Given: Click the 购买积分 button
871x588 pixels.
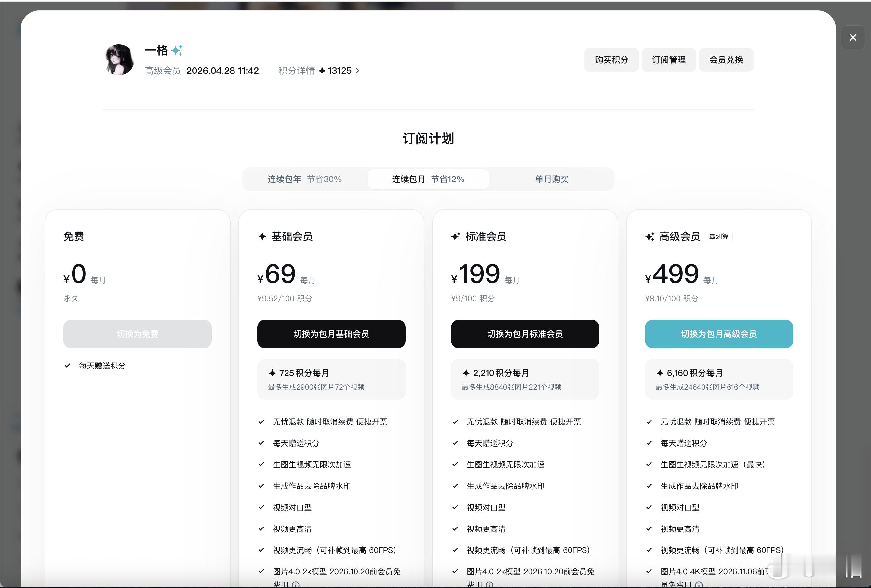Looking at the screenshot, I should 611,60.
